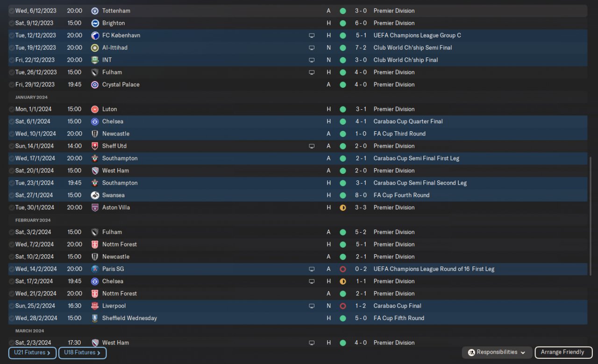Image resolution: width=598 pixels, height=364 pixels.
Task: Click the FC København club badge
Action: click(95, 36)
